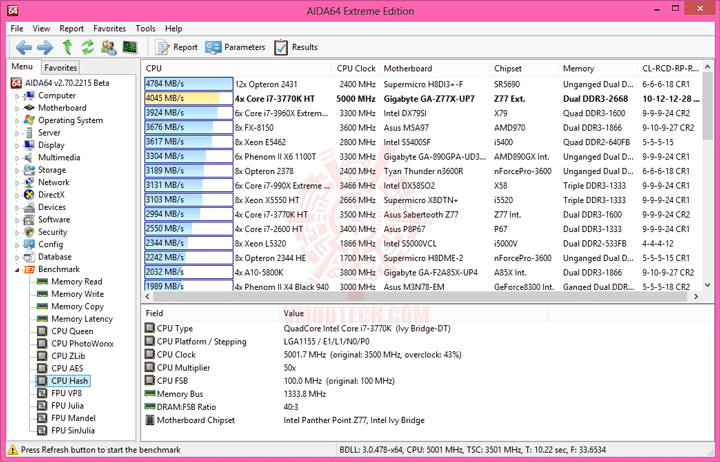Click the green Up arrow toolbar icon
This screenshot has height=462, width=720.
68,47
